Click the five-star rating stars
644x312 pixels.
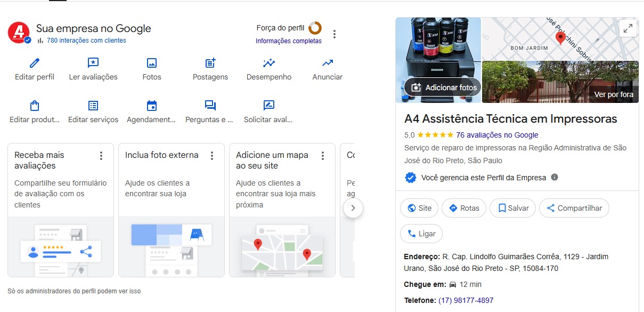pos(435,135)
